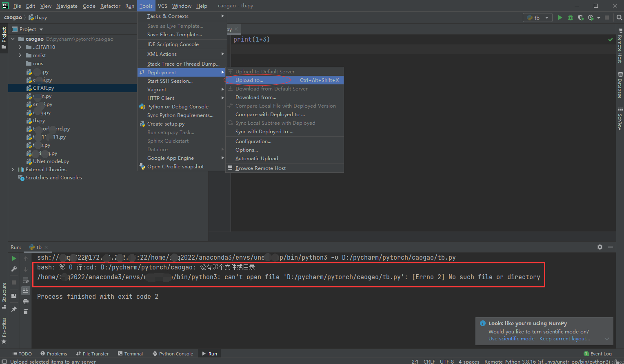Click the print(1+3) code line
The image size is (624, 364).
251,40
